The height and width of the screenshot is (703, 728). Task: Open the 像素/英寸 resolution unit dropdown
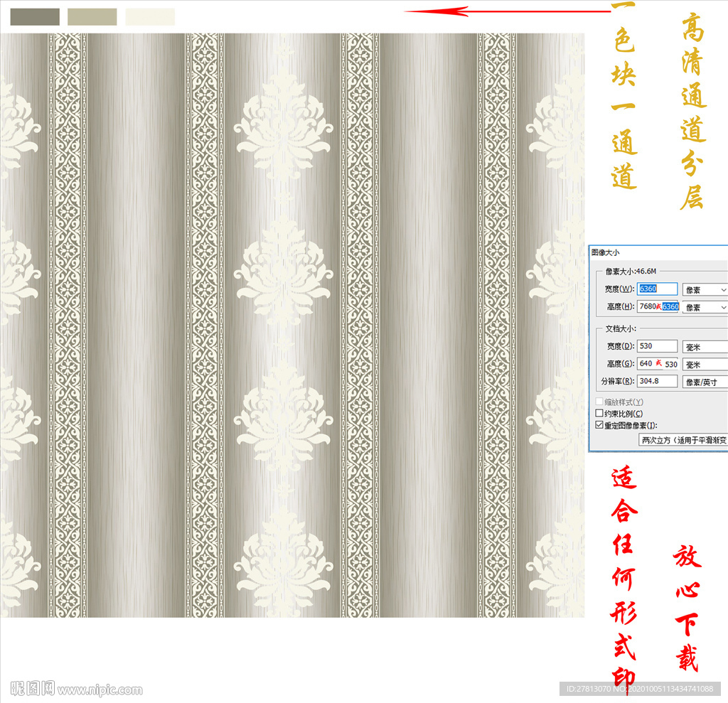tap(705, 382)
